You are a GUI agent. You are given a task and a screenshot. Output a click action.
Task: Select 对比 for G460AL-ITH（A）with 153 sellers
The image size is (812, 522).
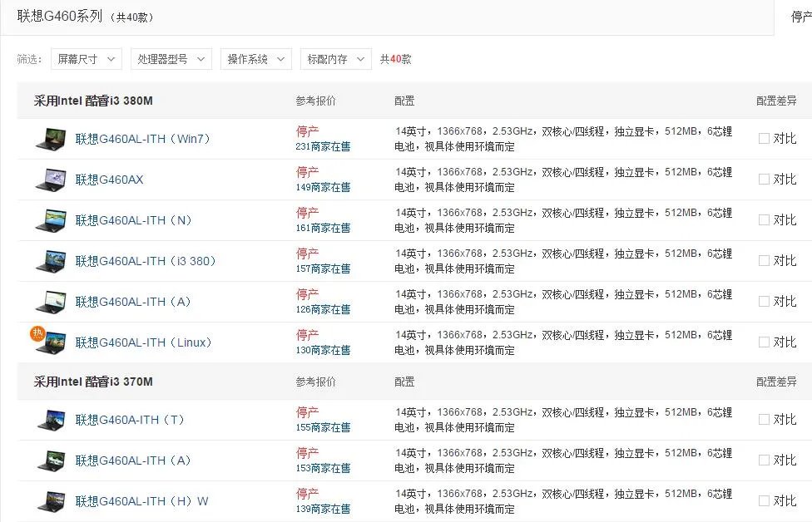click(x=763, y=460)
